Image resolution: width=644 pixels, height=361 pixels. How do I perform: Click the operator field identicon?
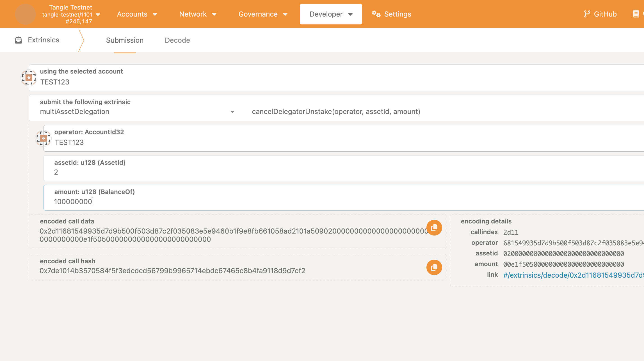(x=43, y=138)
